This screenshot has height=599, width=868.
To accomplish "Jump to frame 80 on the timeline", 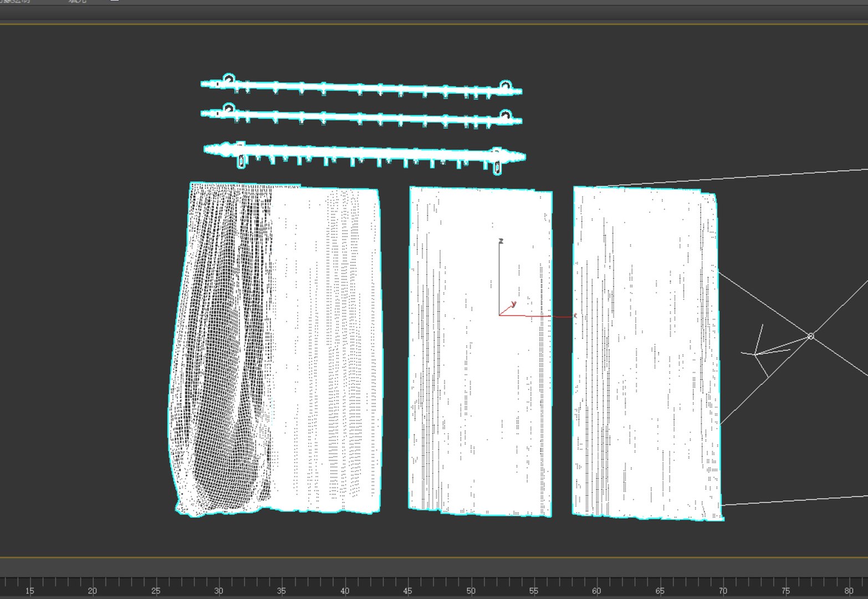I will point(849,591).
